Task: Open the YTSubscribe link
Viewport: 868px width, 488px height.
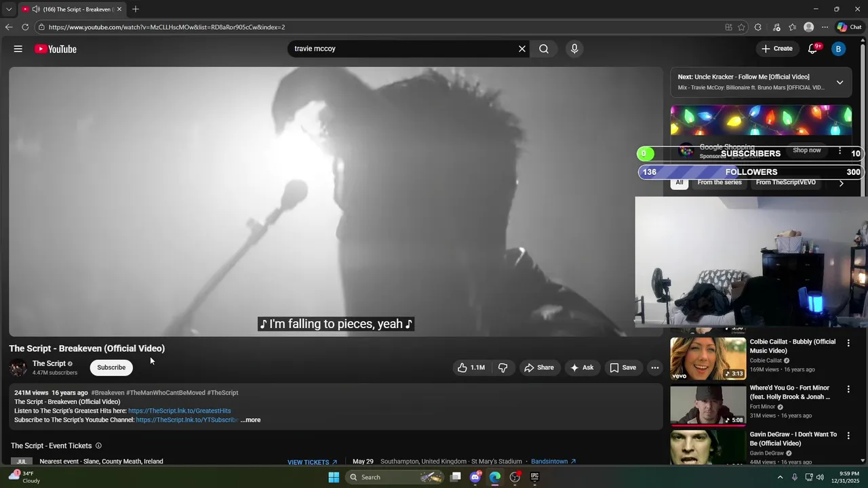Action: (186, 420)
